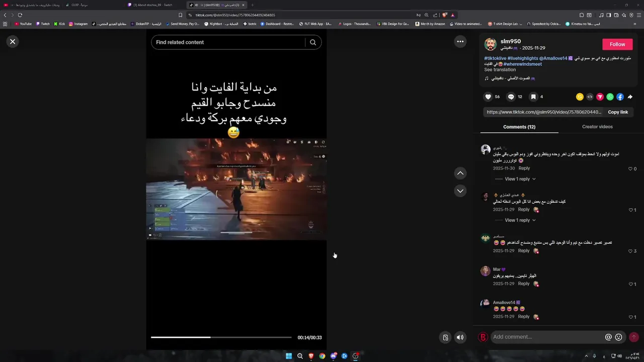Copy link of the video
The image size is (644, 362).
(618, 112)
